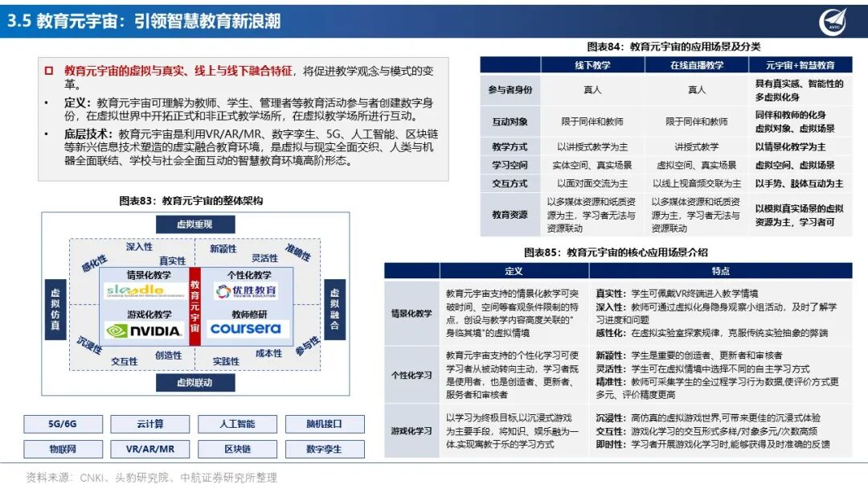
Task: Click the 教育资源 row label
Action: pos(510,214)
